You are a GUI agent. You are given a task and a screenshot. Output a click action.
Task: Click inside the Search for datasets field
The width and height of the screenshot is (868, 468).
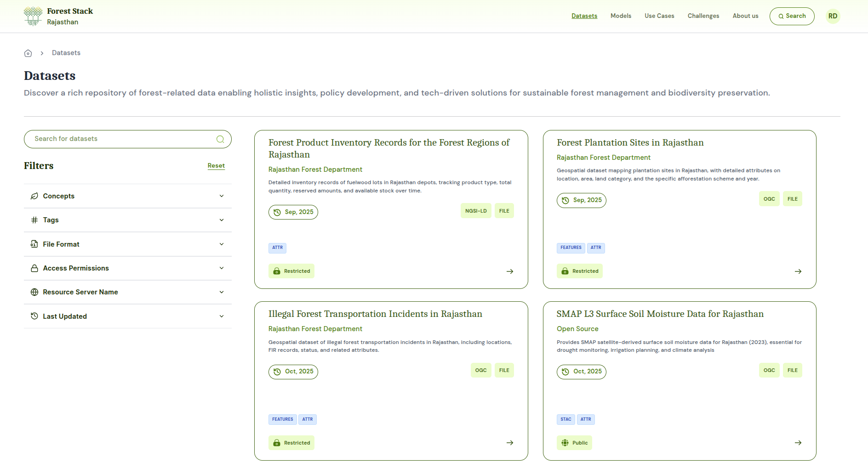coord(115,139)
